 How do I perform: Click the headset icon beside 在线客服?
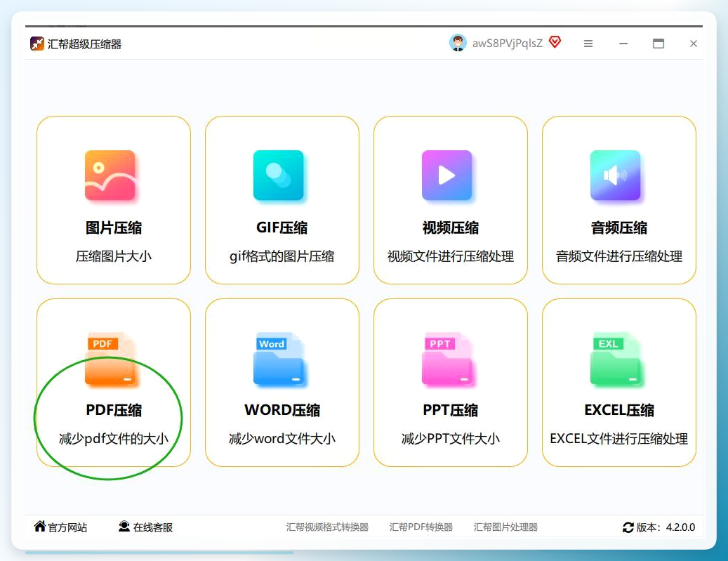click(x=124, y=526)
